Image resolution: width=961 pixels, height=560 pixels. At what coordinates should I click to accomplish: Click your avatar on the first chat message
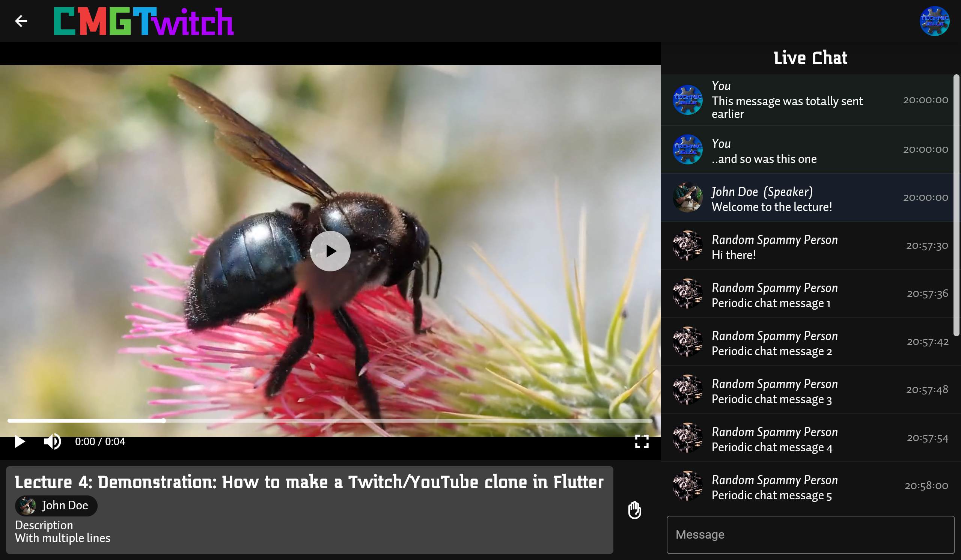[687, 100]
